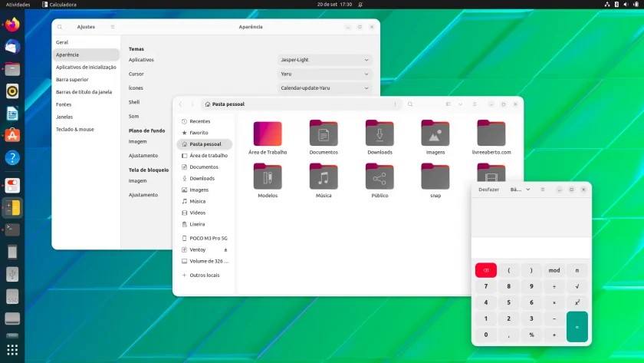Viewport: 644px width, 363px height.
Task: Click the Ajustes search icon
Action: (x=60, y=27)
